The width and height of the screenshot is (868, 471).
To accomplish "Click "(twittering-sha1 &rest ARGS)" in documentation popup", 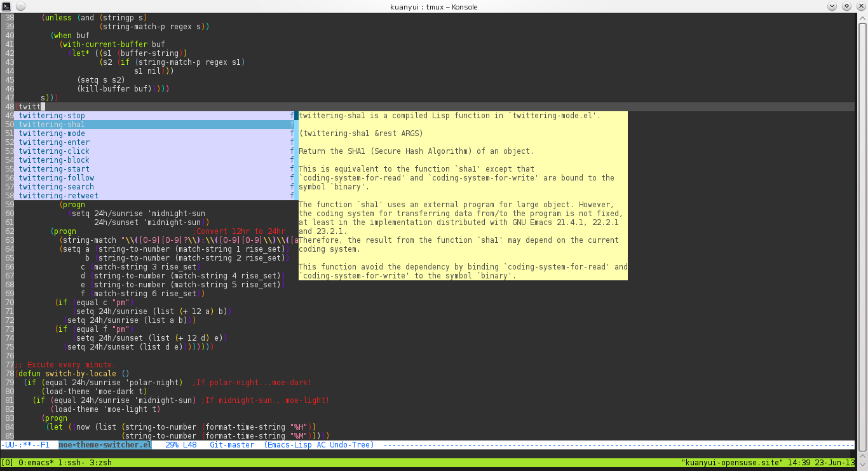I will pos(361,133).
